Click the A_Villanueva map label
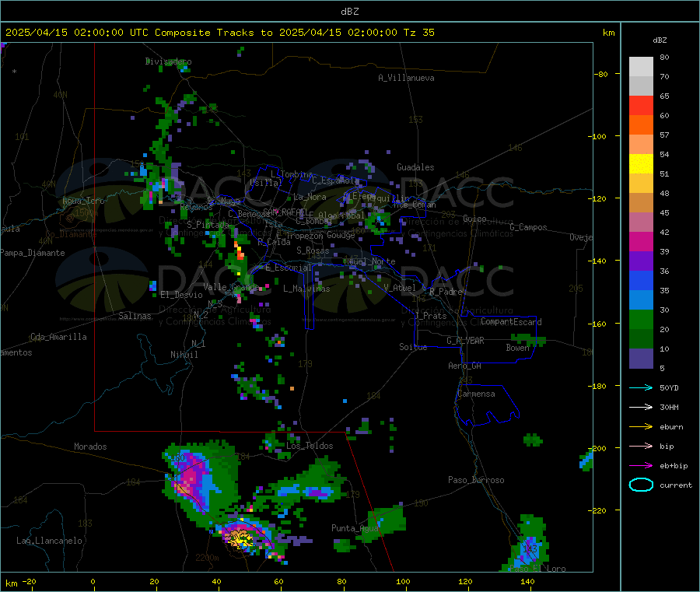 [x=406, y=78]
